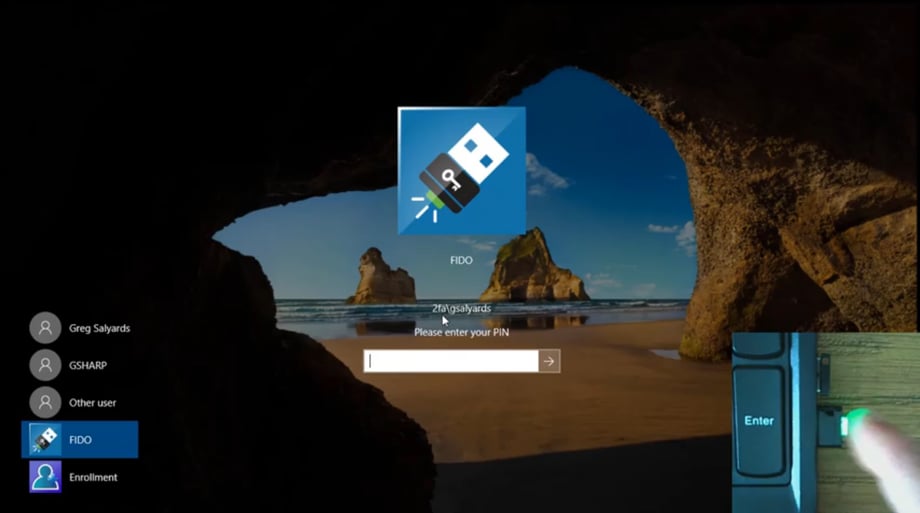This screenshot has height=513, width=920.
Task: Open the Enrollment user icon
Action: (x=45, y=477)
